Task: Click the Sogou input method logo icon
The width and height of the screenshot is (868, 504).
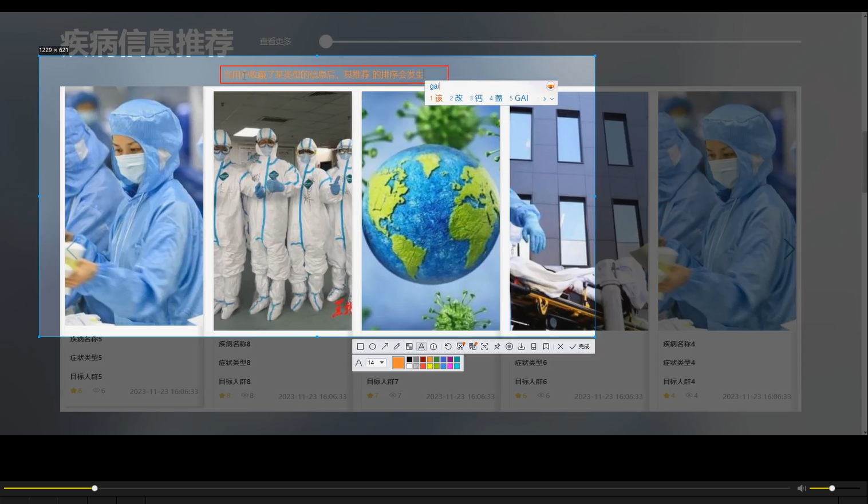Action: [x=550, y=86]
